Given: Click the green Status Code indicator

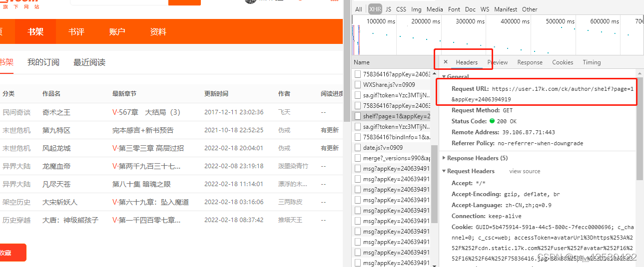Looking at the screenshot, I should (492, 121).
